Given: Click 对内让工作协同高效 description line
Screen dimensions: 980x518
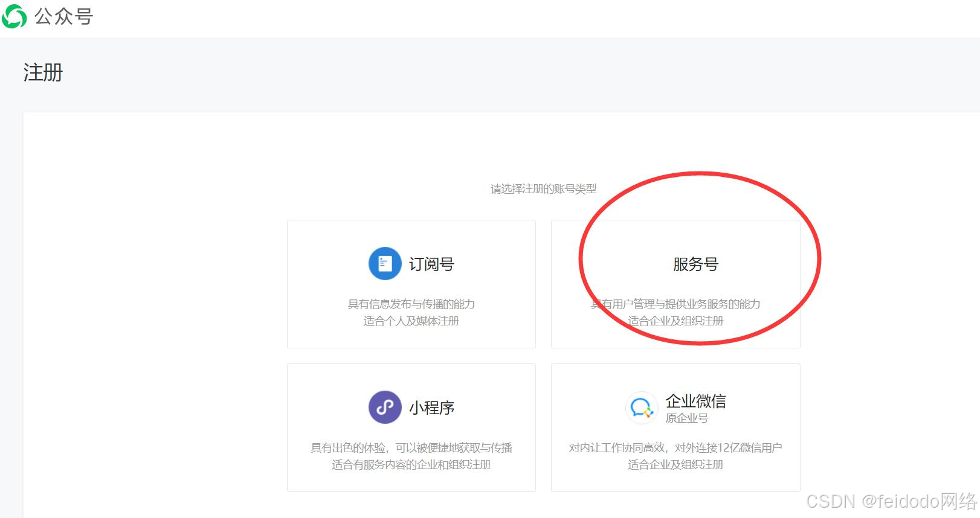Looking at the screenshot, I should pos(675,447).
